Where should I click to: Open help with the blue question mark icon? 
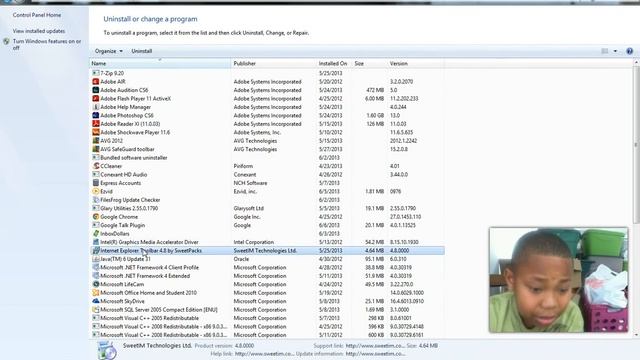pyautogui.click(x=629, y=51)
